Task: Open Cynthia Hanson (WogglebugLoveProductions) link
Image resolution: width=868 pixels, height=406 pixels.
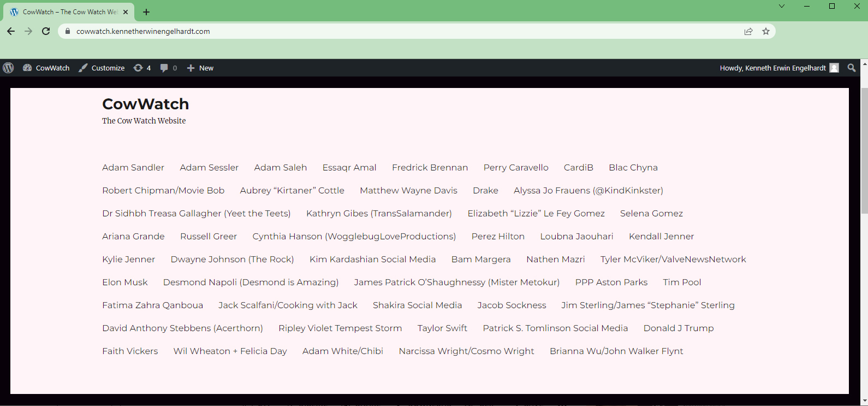Action: 354,236
